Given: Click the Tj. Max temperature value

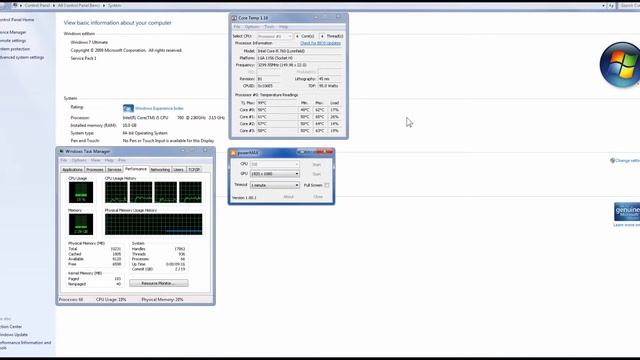Looking at the screenshot, I should tap(277, 103).
